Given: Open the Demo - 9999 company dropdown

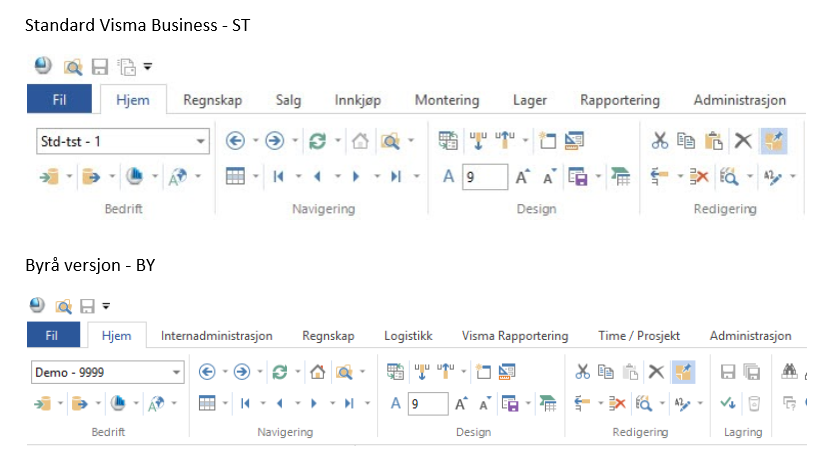Looking at the screenshot, I should click(108, 372).
